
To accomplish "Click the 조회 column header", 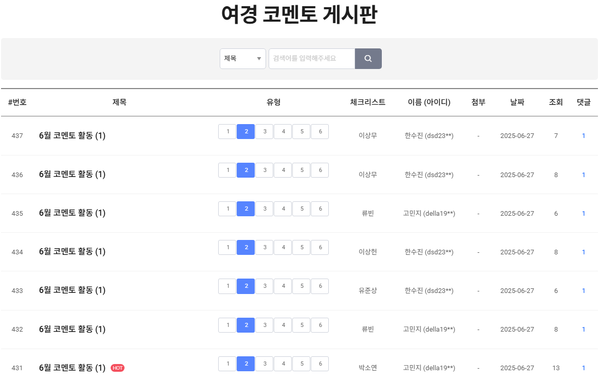I will coord(556,102).
